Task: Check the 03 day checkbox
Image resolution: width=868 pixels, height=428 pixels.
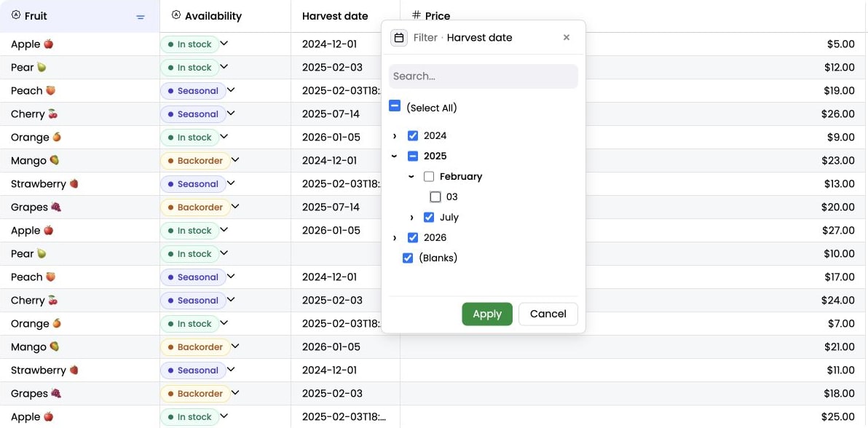Action: tap(435, 197)
